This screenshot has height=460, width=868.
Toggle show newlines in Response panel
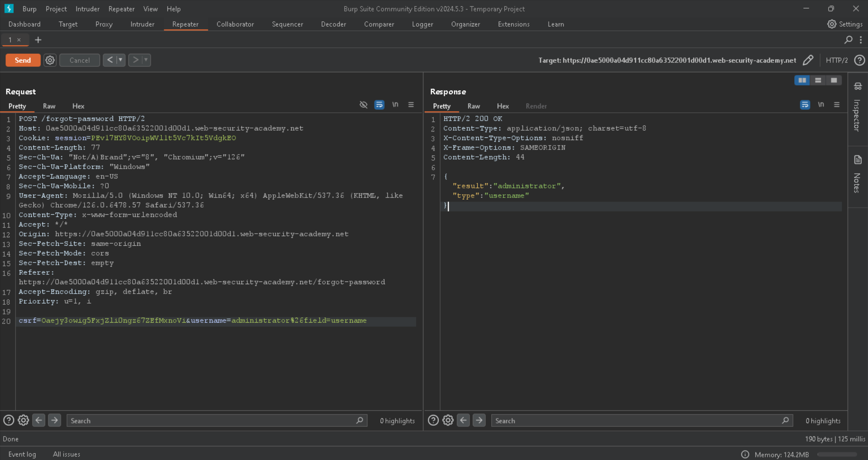point(821,105)
